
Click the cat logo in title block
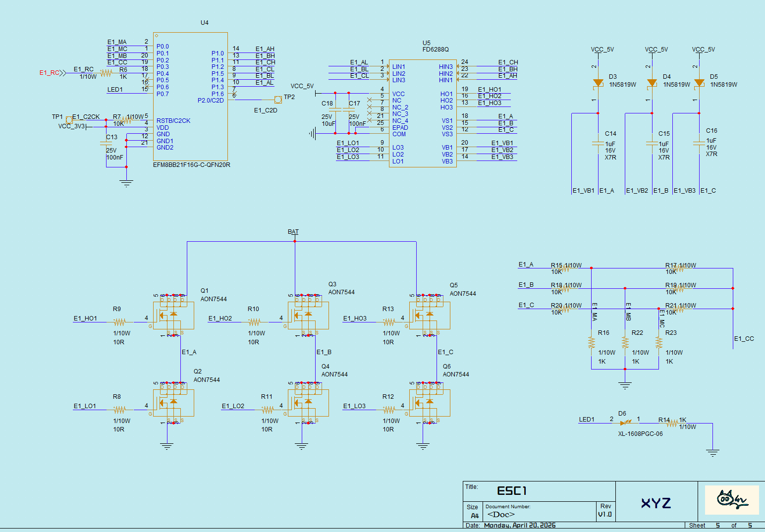732,500
